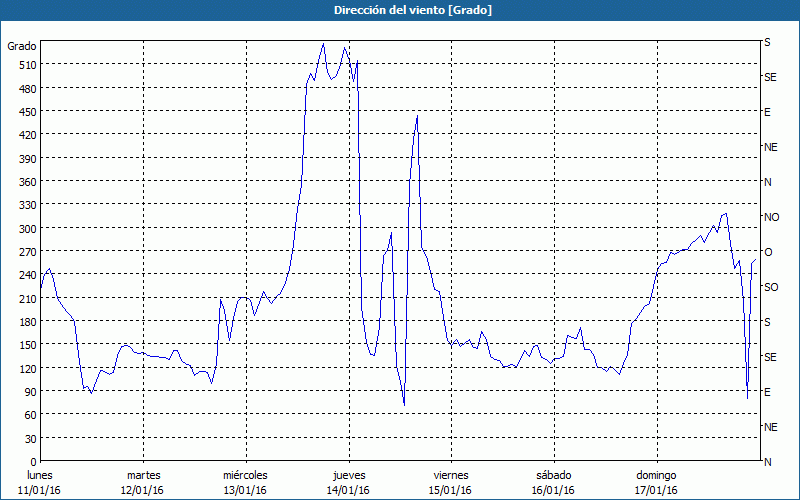Pick the "miércoles 13/01/16" date label
Viewport: 800px width, 500px height.
tap(245, 482)
